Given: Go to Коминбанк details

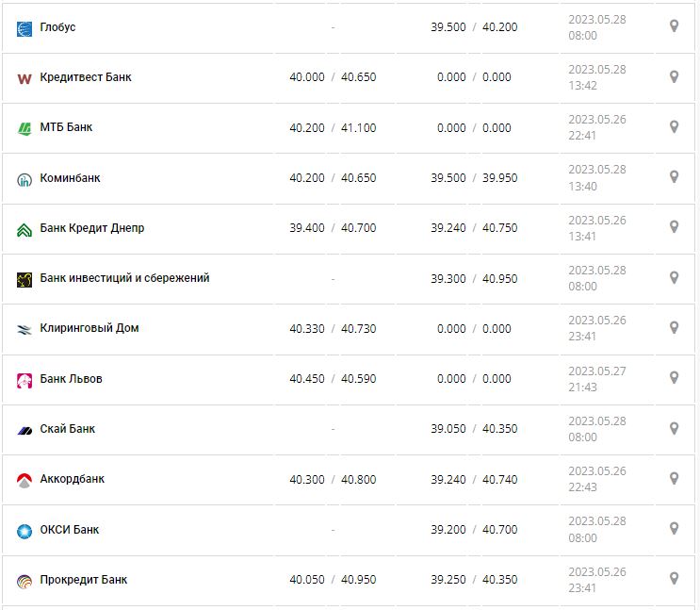Looking at the screenshot, I should coord(70,178).
